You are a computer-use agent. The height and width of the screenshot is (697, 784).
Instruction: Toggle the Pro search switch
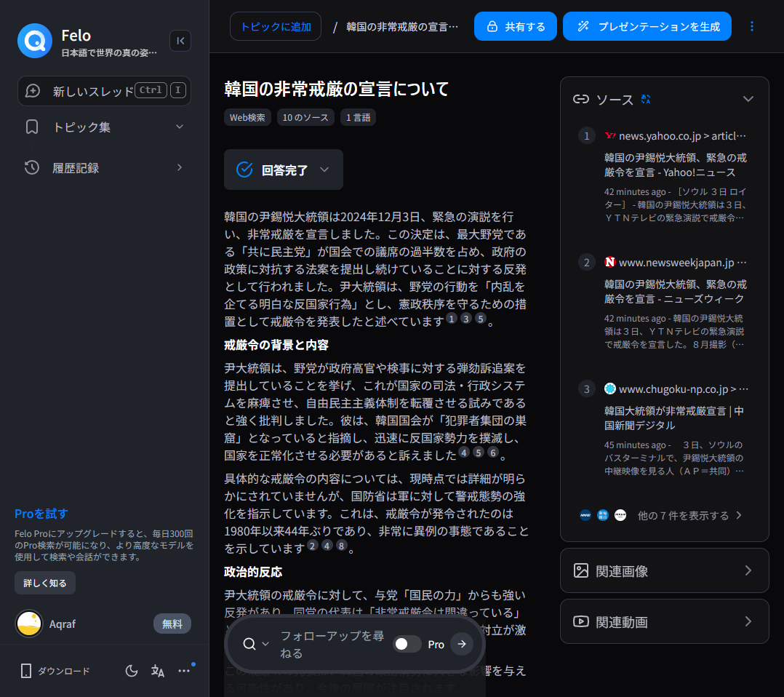[x=407, y=644]
